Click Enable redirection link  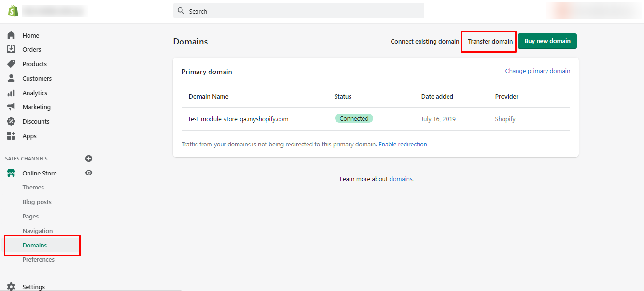point(403,144)
